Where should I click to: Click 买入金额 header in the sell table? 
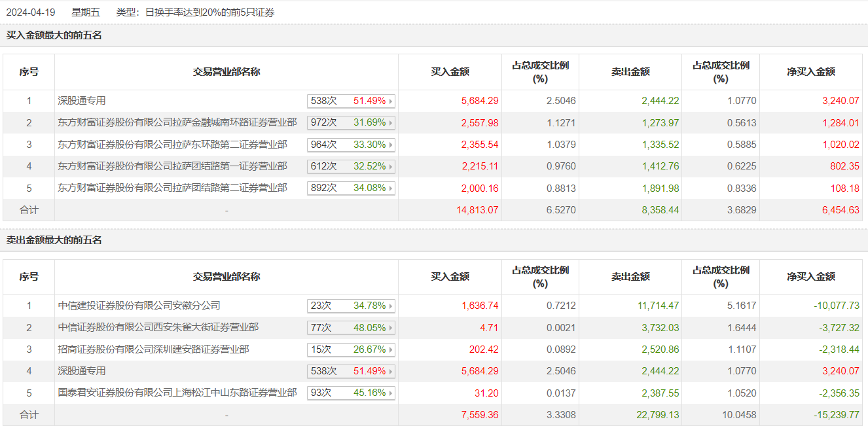[x=450, y=277]
